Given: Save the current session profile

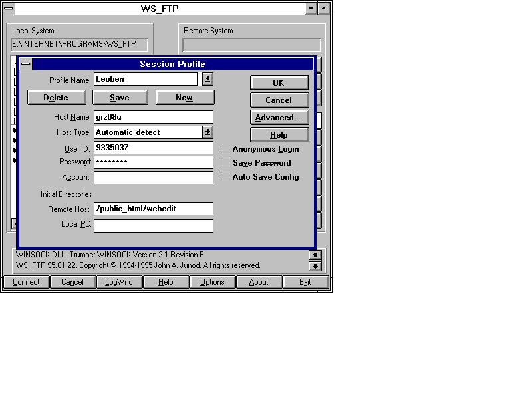Looking at the screenshot, I should tap(120, 98).
